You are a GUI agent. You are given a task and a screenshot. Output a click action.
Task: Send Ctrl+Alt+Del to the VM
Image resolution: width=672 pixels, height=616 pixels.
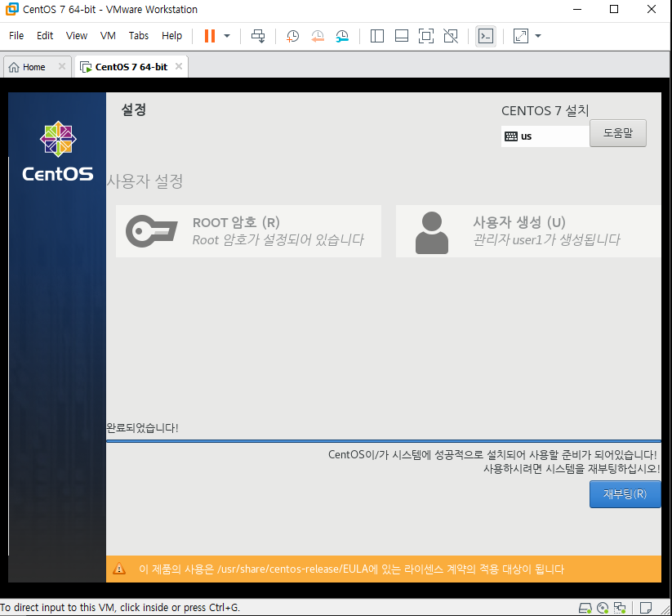pyautogui.click(x=258, y=36)
